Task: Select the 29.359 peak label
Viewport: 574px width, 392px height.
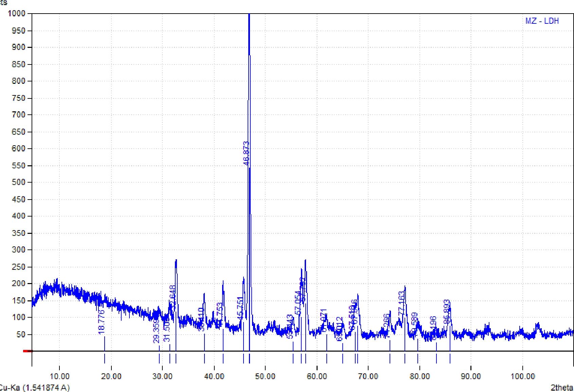Action: pos(156,331)
